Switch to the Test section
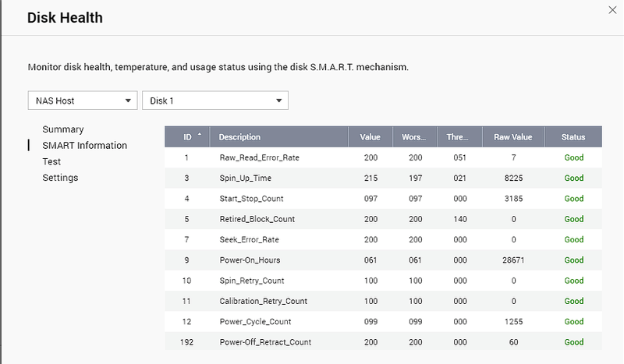This screenshot has width=624, height=364. [x=51, y=161]
